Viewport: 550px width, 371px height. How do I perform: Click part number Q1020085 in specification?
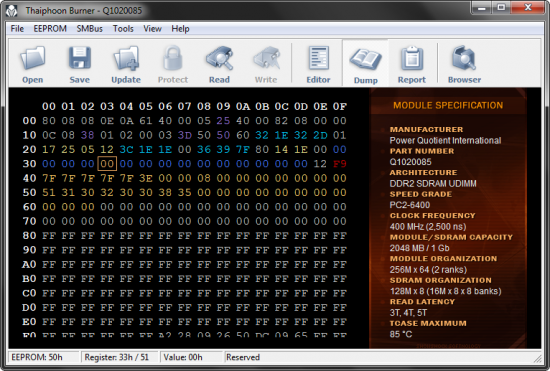point(410,162)
